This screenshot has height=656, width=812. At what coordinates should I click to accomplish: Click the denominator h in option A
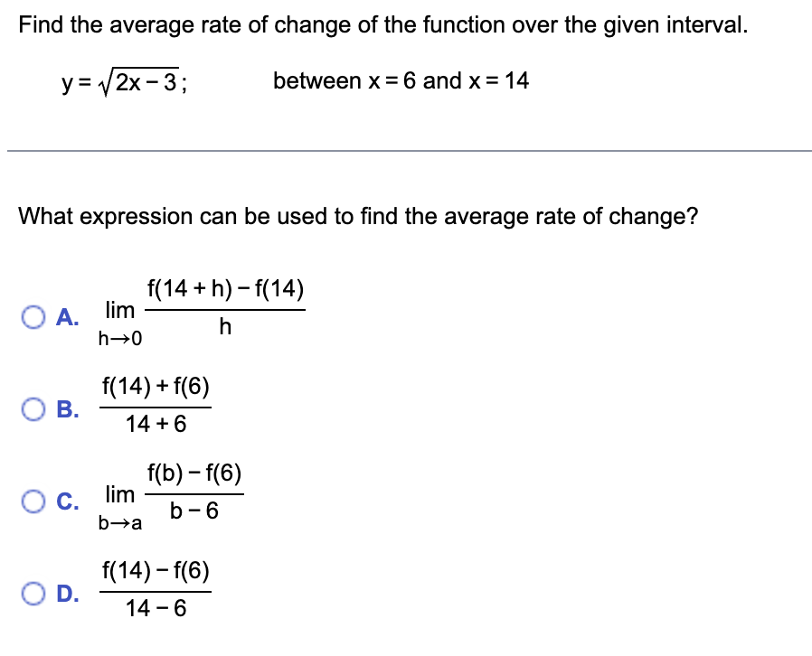click(x=224, y=328)
